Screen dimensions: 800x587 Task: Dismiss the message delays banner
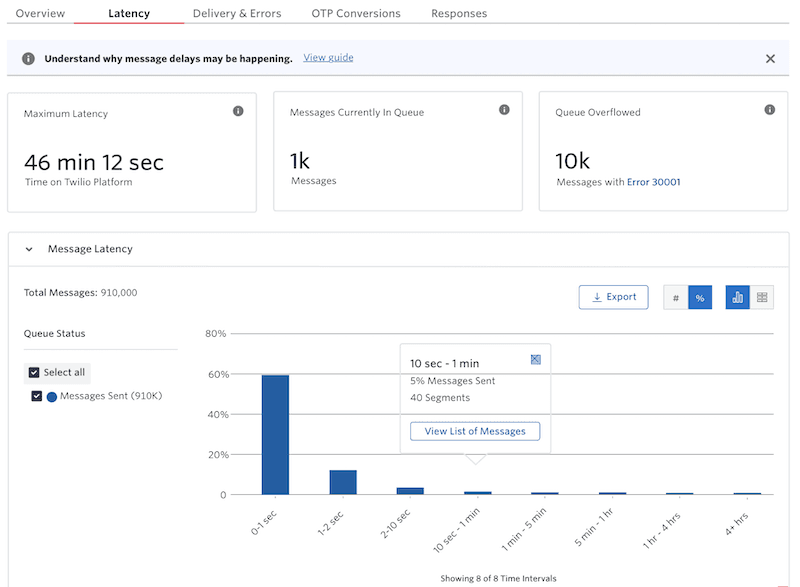770,58
